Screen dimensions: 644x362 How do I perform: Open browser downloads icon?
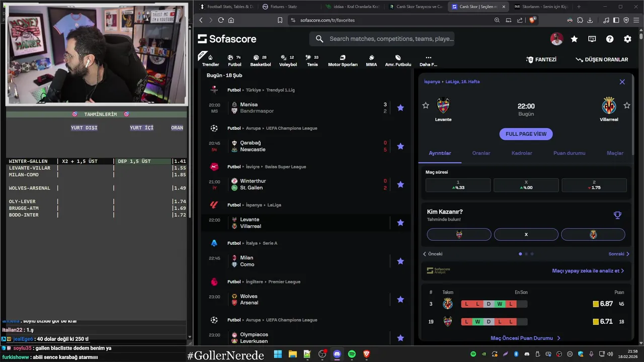pos(590,20)
